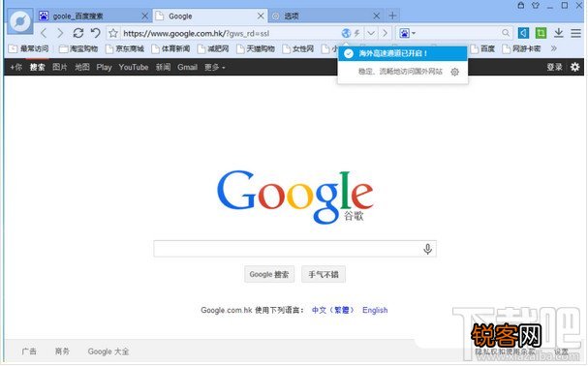Select 搜索 in the Google bar
588x366 pixels.
click(37, 67)
